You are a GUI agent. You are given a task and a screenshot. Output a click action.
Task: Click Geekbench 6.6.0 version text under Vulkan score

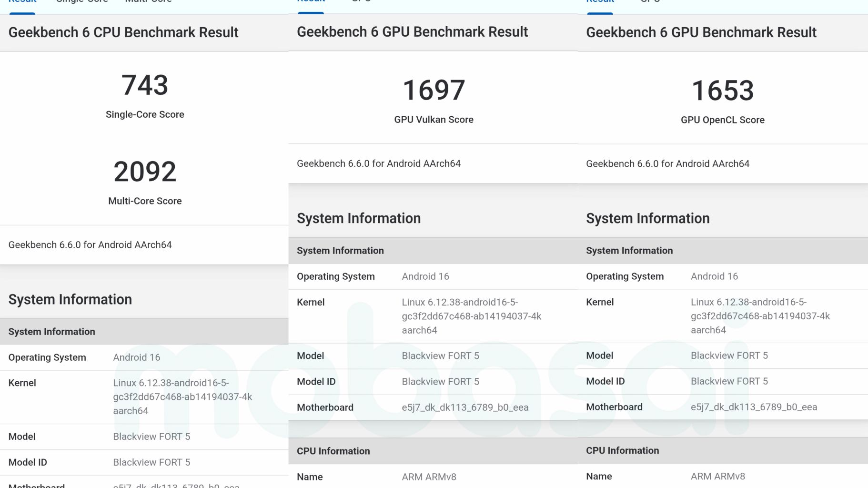(379, 163)
